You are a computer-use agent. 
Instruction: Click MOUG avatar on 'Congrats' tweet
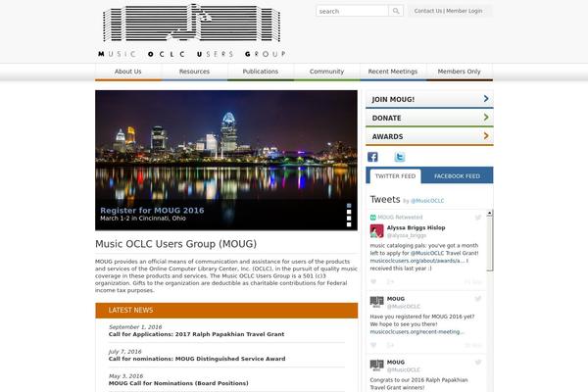coord(376,366)
